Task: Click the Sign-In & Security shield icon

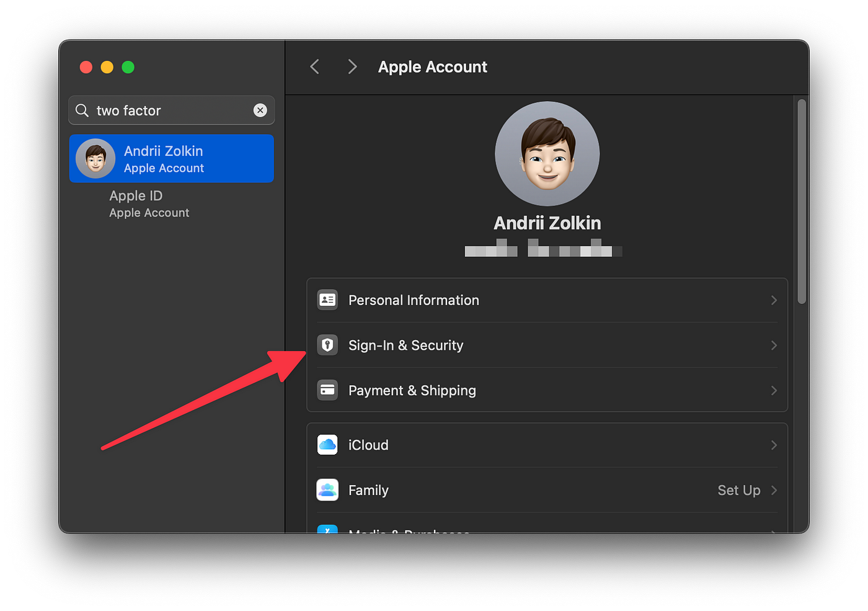Action: [327, 345]
